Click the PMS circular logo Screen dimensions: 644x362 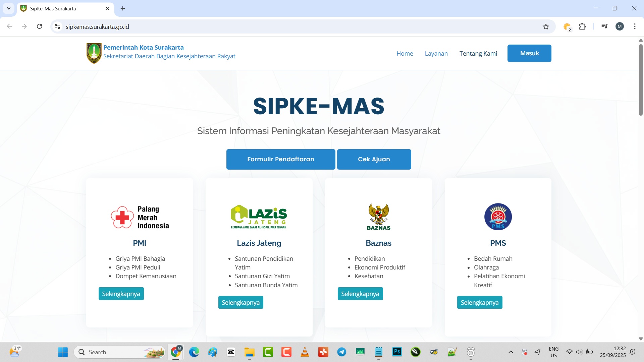pyautogui.click(x=498, y=217)
